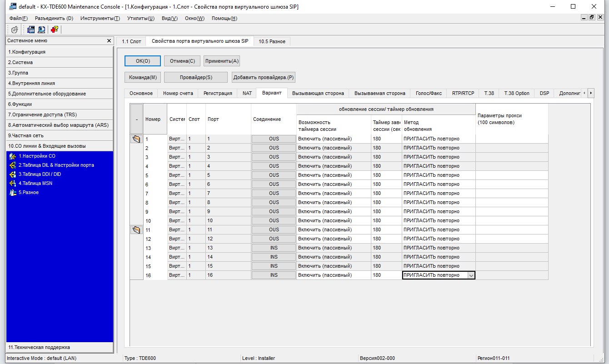Click the blue server icon in the toolbar

click(x=31, y=30)
